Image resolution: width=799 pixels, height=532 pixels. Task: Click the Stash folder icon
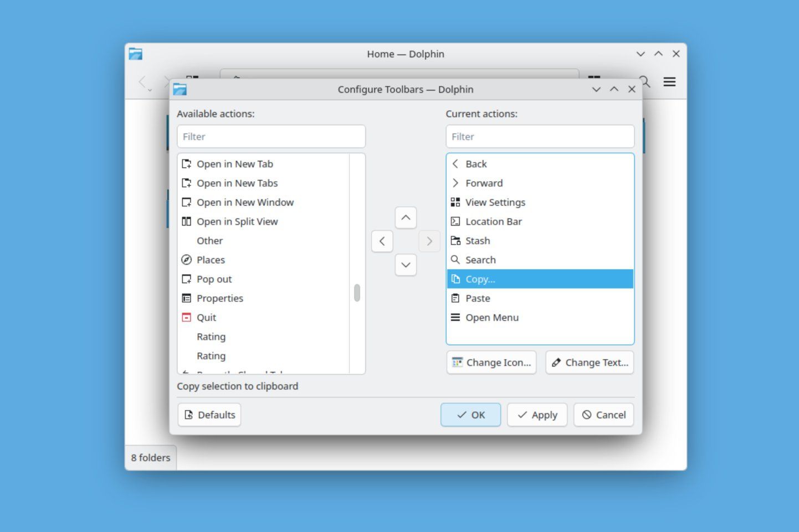click(455, 241)
